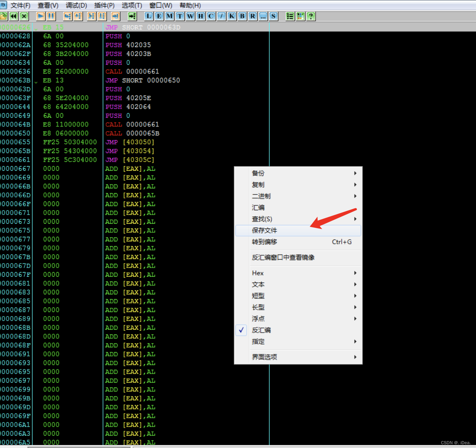This screenshot has height=448, width=476.
Task: Select the PUSH 40205E instruction
Action: 128,98
